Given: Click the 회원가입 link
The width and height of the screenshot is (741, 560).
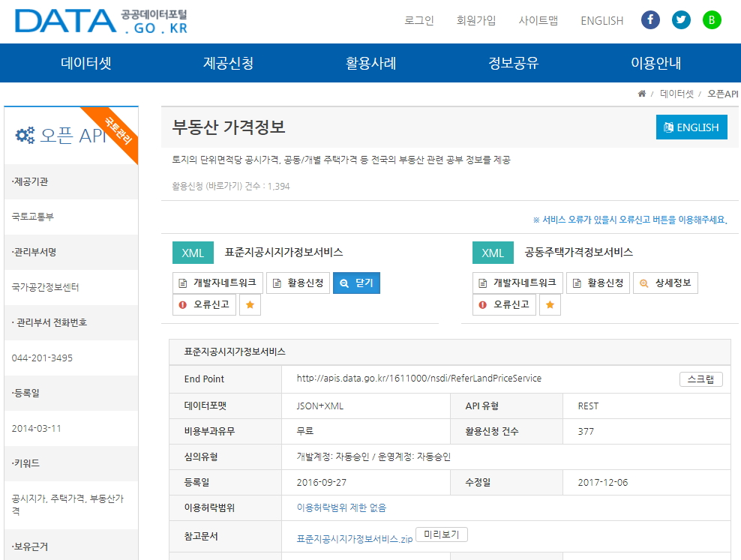Looking at the screenshot, I should (x=476, y=20).
